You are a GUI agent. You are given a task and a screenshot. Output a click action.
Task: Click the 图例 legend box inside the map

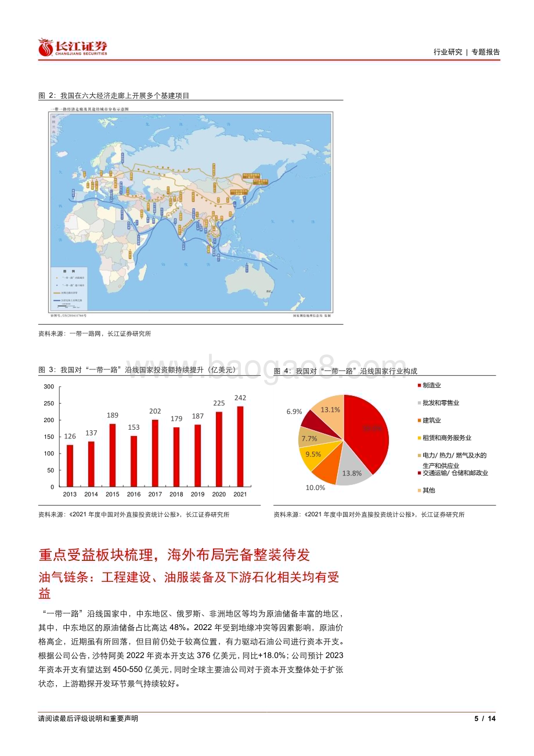pos(68,289)
